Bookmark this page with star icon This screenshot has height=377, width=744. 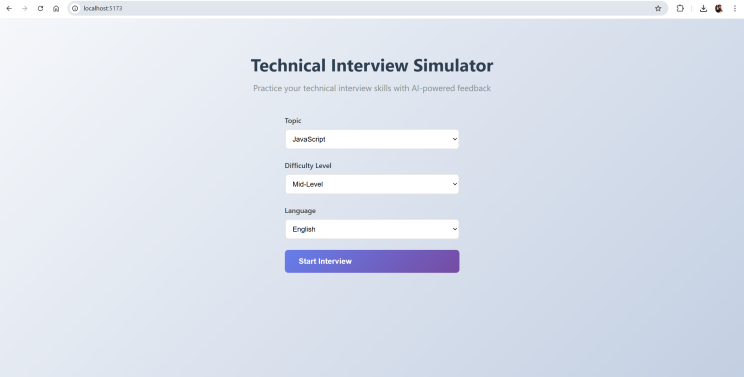(x=658, y=9)
